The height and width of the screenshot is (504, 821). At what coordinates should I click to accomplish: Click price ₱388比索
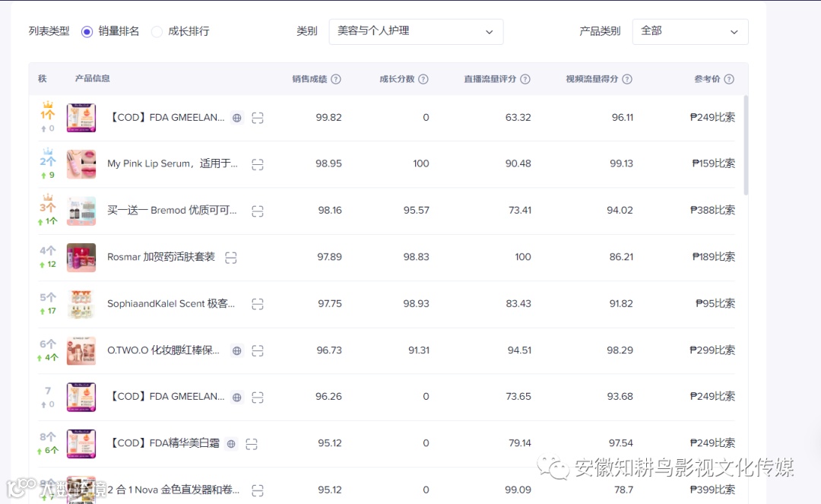[712, 210]
